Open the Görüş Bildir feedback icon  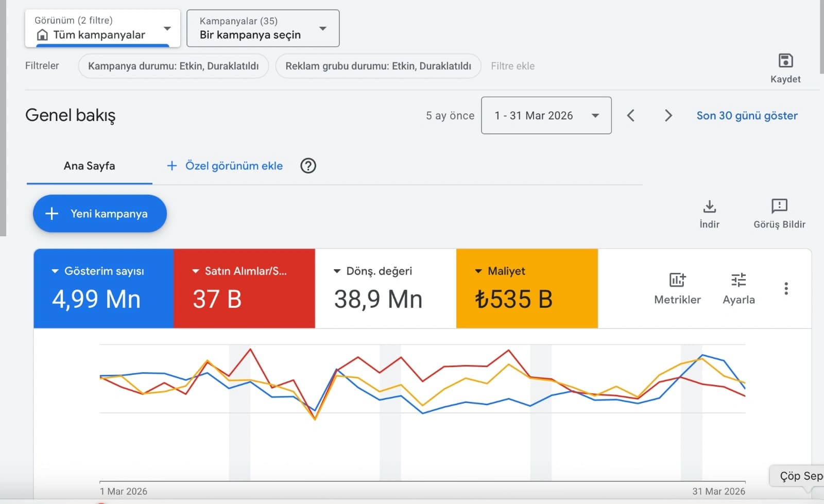pos(779,206)
